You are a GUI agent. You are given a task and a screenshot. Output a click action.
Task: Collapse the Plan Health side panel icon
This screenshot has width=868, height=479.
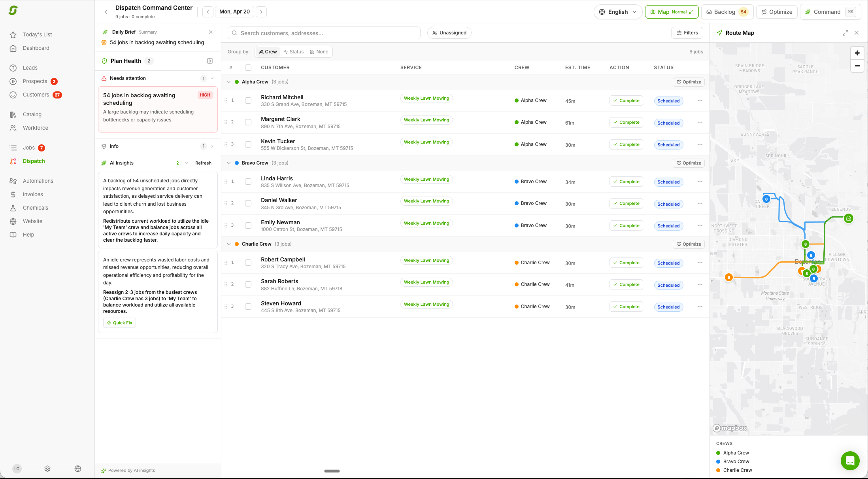point(210,61)
